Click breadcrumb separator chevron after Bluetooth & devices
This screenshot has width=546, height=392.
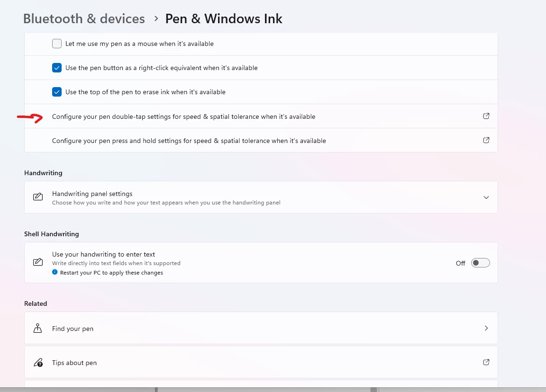(x=156, y=19)
